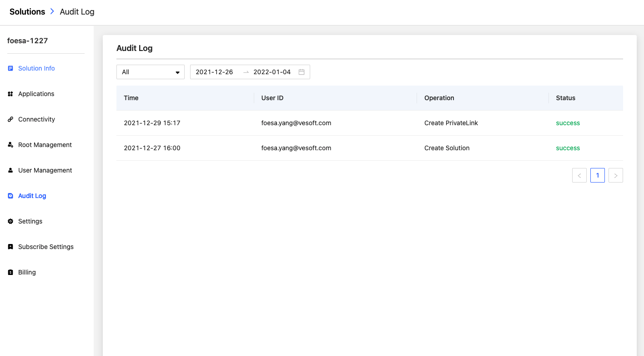
Task: Go to the previous page arrow
Action: pyautogui.click(x=579, y=175)
